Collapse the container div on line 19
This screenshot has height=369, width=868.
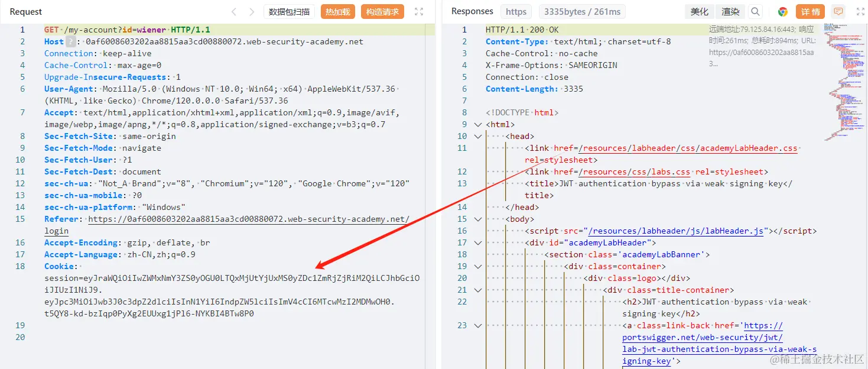[477, 266]
